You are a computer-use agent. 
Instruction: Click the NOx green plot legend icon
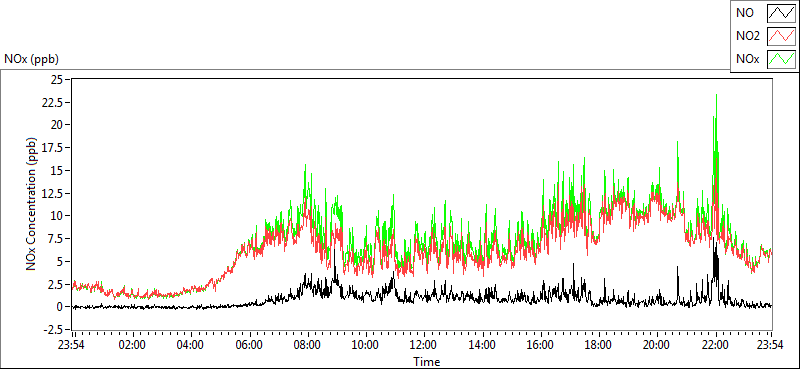point(781,60)
